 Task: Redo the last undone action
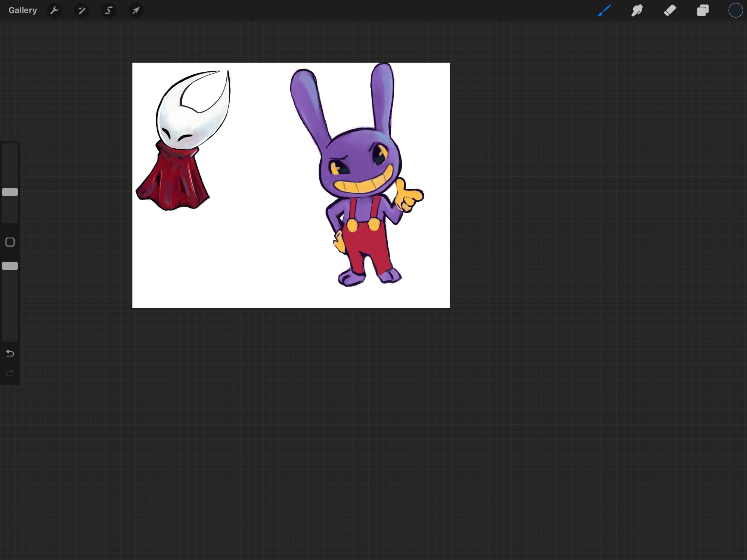point(10,373)
